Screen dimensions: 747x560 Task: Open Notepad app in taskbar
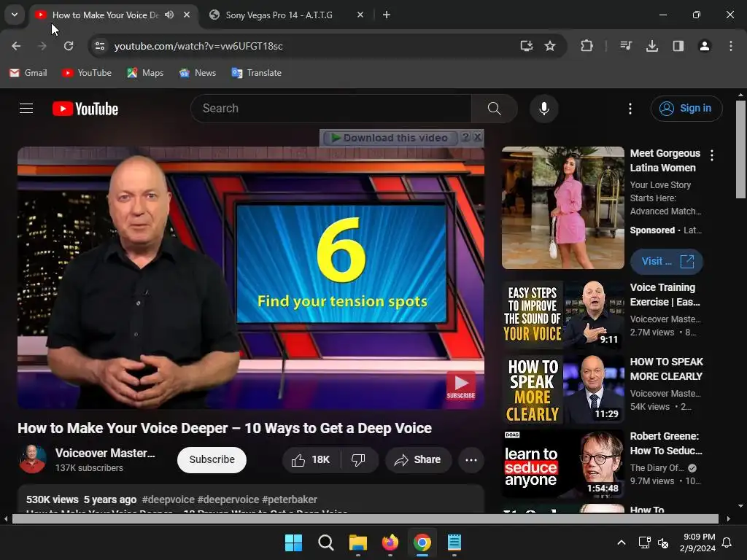pos(454,542)
